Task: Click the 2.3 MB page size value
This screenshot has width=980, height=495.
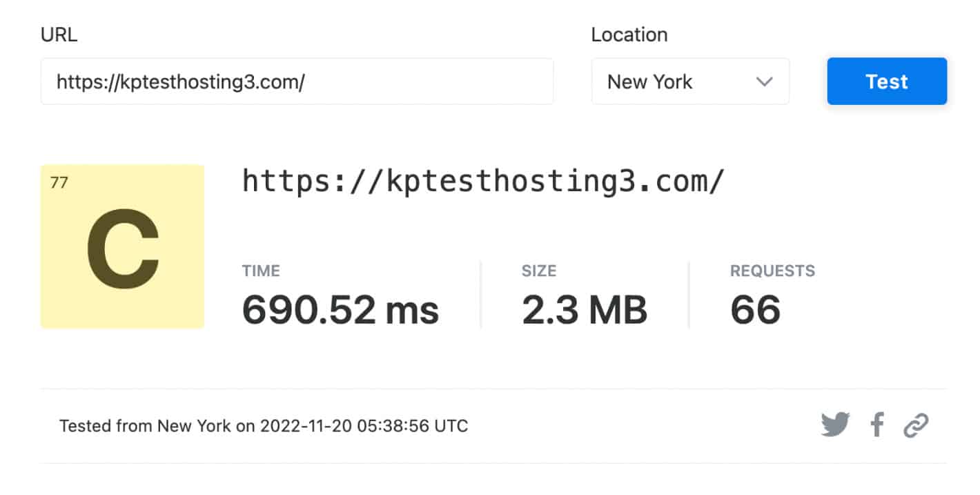Action: [585, 310]
